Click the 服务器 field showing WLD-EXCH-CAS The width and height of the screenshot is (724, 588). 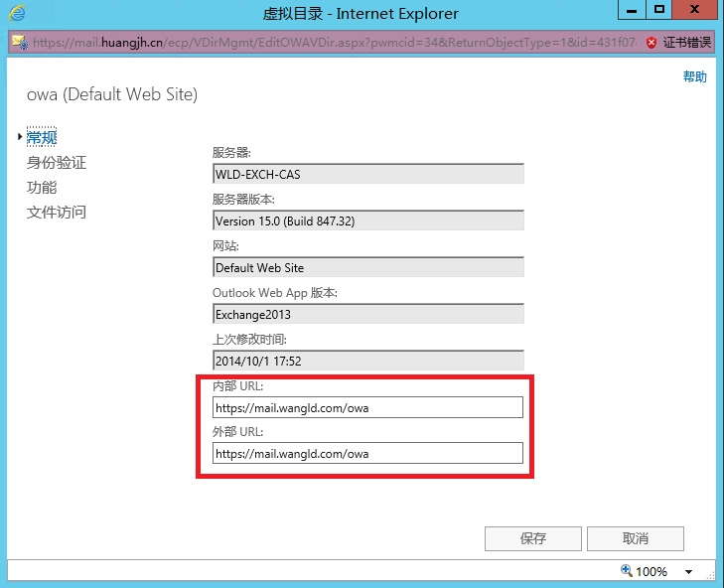pos(367,174)
